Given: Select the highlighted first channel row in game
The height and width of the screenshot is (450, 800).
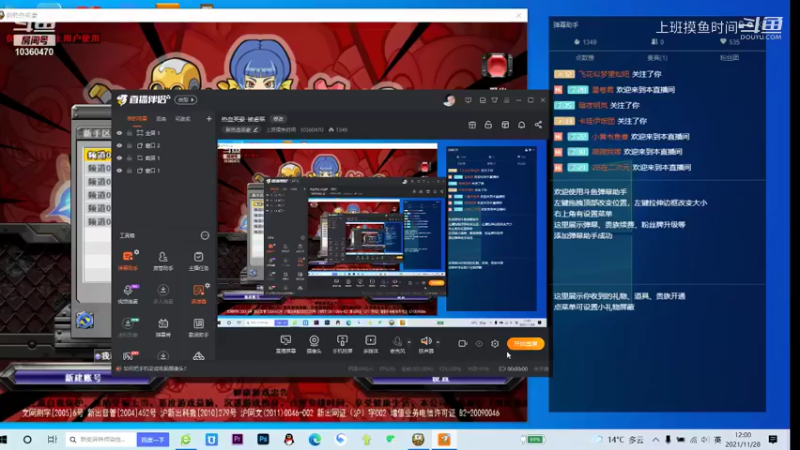Looking at the screenshot, I should pos(98,155).
